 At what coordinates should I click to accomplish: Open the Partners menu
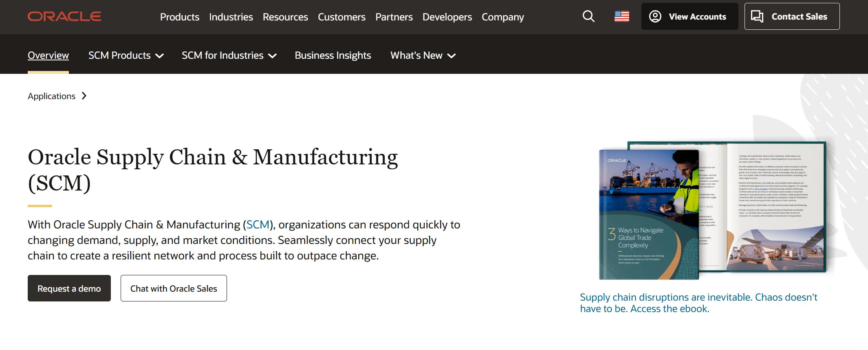click(394, 17)
